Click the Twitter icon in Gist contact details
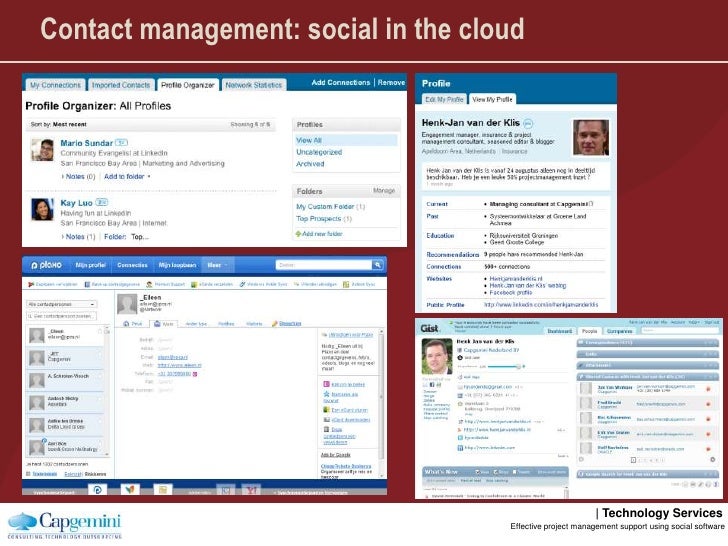The image size is (728, 546). point(460,438)
